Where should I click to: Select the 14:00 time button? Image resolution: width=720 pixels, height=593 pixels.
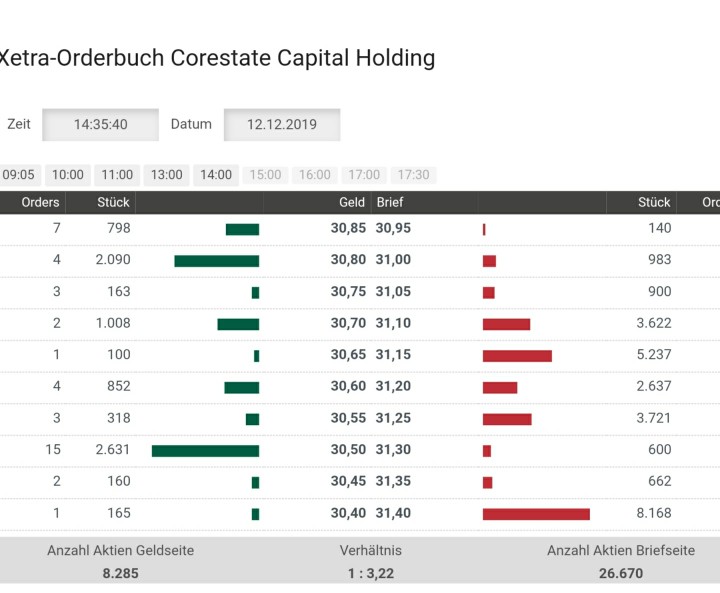pyautogui.click(x=216, y=175)
